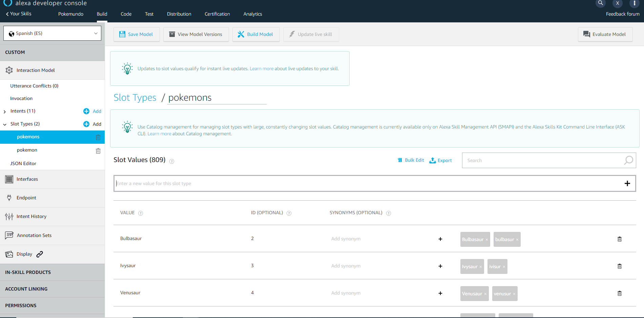Screen dimensions: 644x318
Task: Collapse the Slot Types (2) section
Action: [x=5, y=124]
